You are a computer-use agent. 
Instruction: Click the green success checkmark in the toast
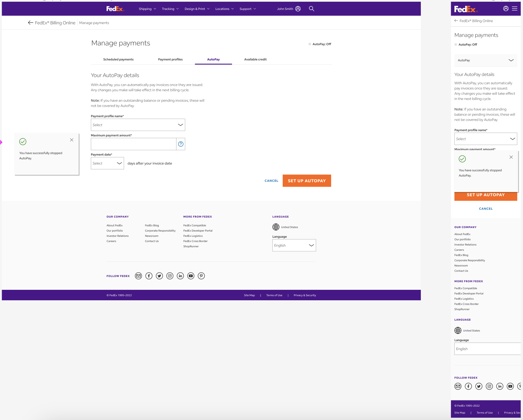[23, 142]
